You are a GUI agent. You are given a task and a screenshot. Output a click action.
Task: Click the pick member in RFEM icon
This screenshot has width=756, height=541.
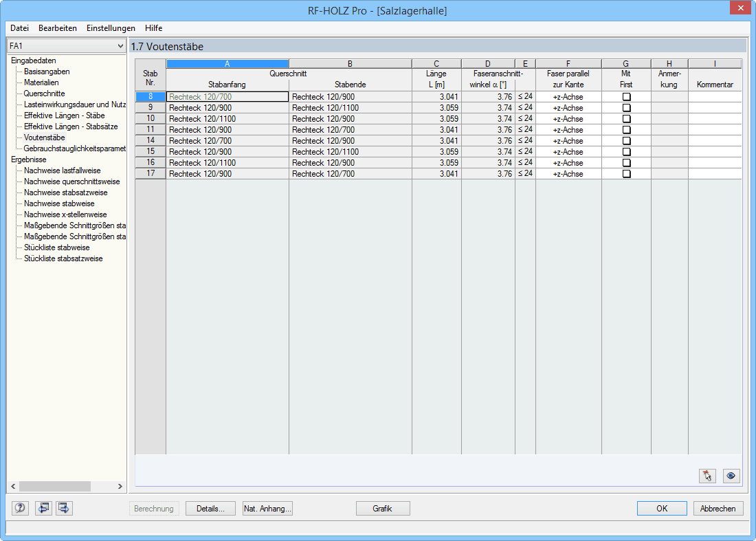tap(707, 476)
